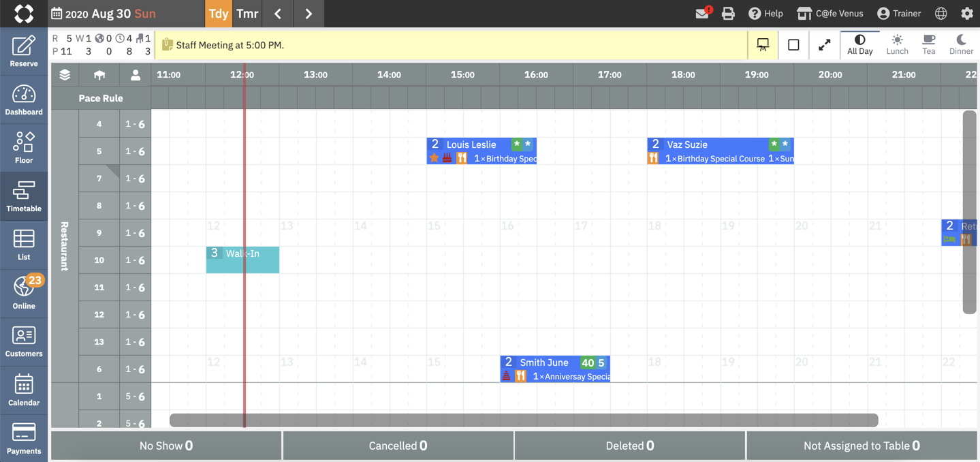Open Louis Leslie reservation block
This screenshot has height=462, width=980.
click(481, 151)
